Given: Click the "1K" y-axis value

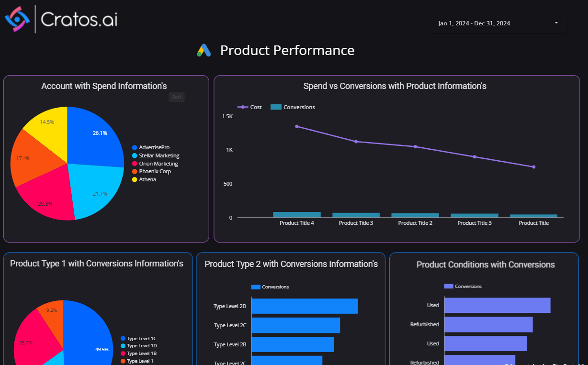Looking at the screenshot, I should pyautogui.click(x=229, y=150).
